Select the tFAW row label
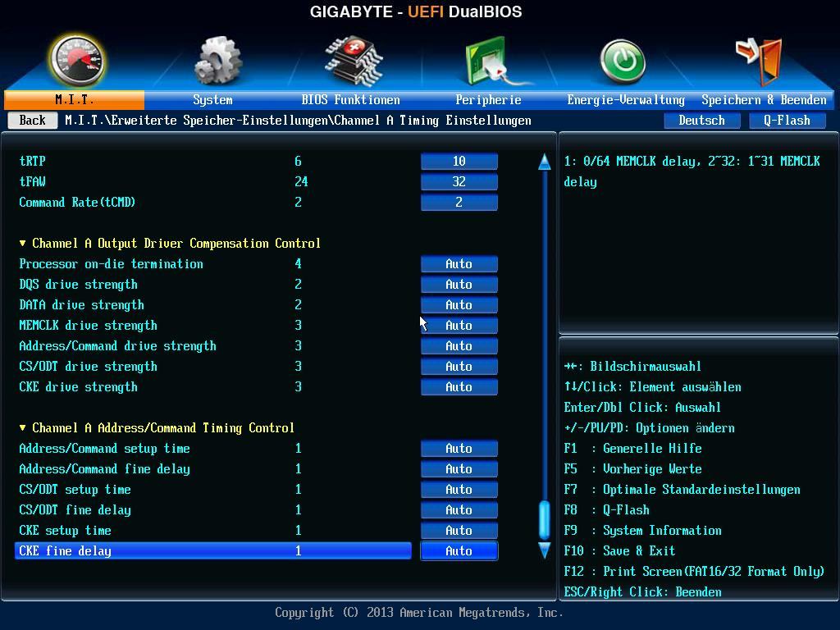The image size is (840, 630). point(33,181)
